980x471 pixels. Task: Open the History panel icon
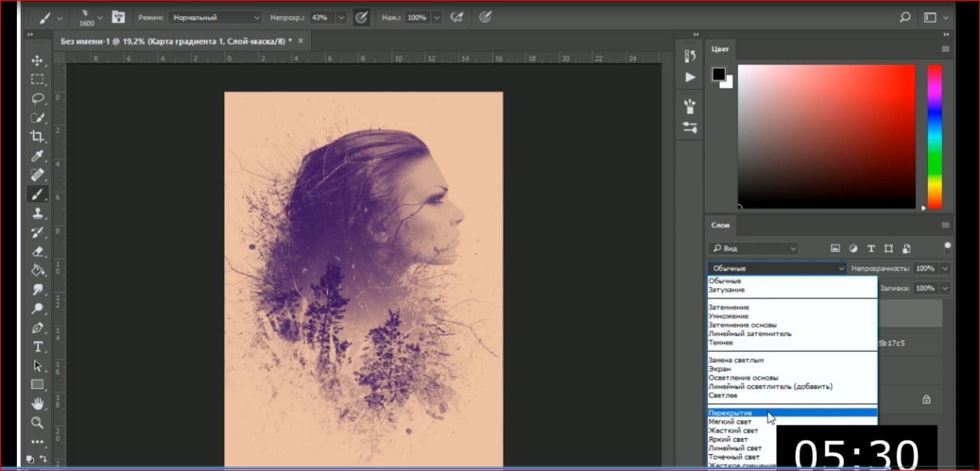690,56
